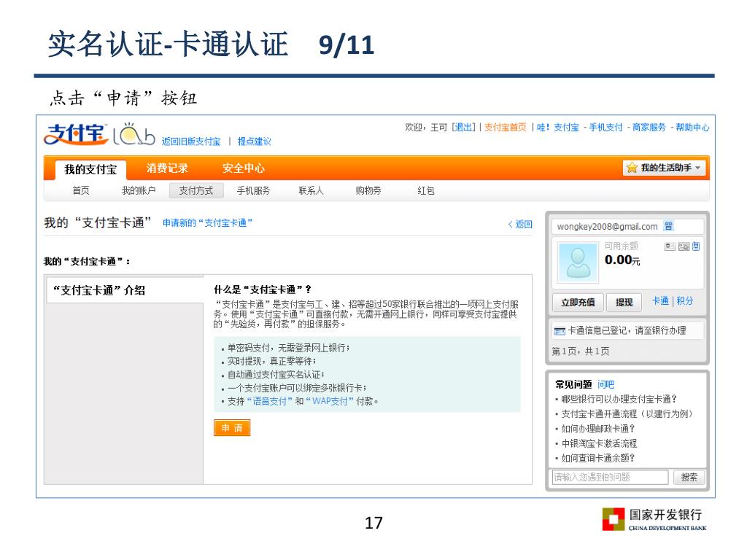The width and height of the screenshot is (747, 560).
Task: Click the ID card verification icon
Action: point(670,246)
